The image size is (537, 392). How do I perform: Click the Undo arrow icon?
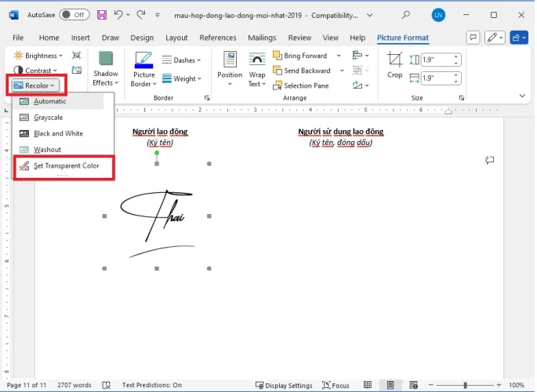[118, 15]
